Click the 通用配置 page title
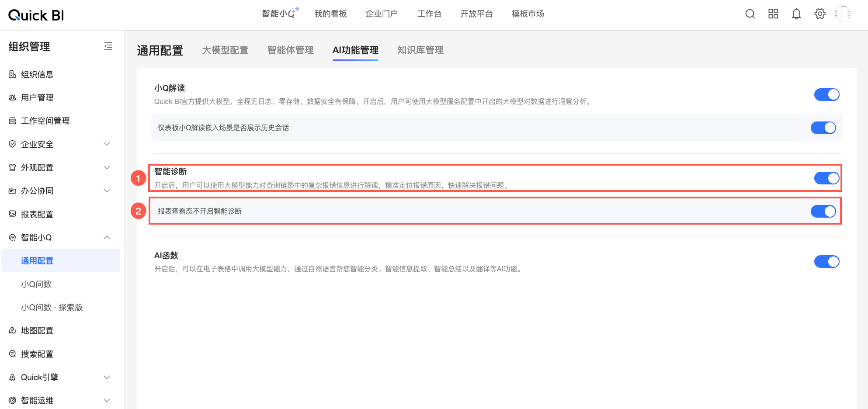Screen dimensions: 868x409 [x=160, y=51]
